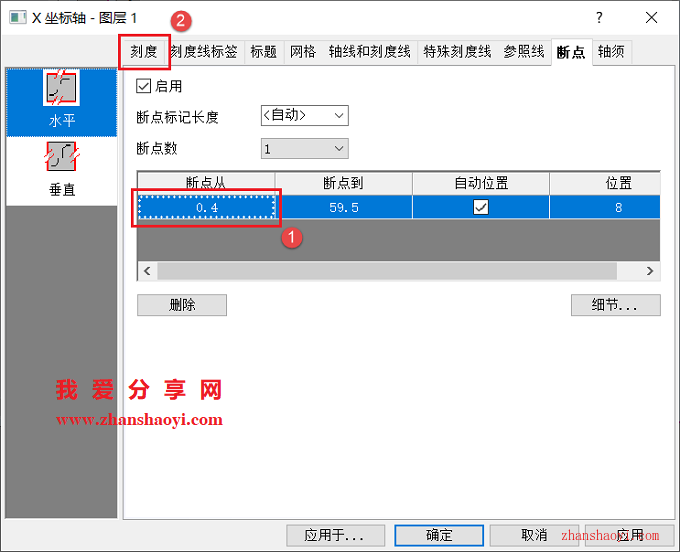Go to the 轴线和刻度线 tab
Image resolution: width=680 pixels, height=552 pixels.
[x=369, y=52]
